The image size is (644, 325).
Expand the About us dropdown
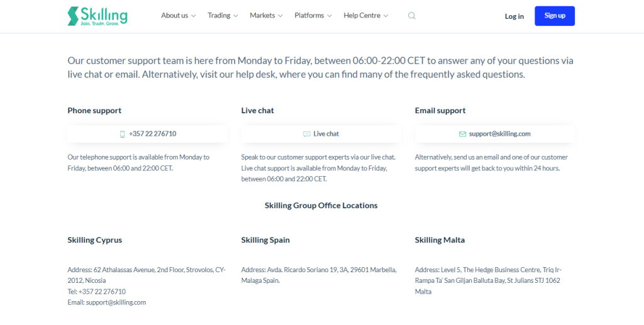pyautogui.click(x=179, y=16)
